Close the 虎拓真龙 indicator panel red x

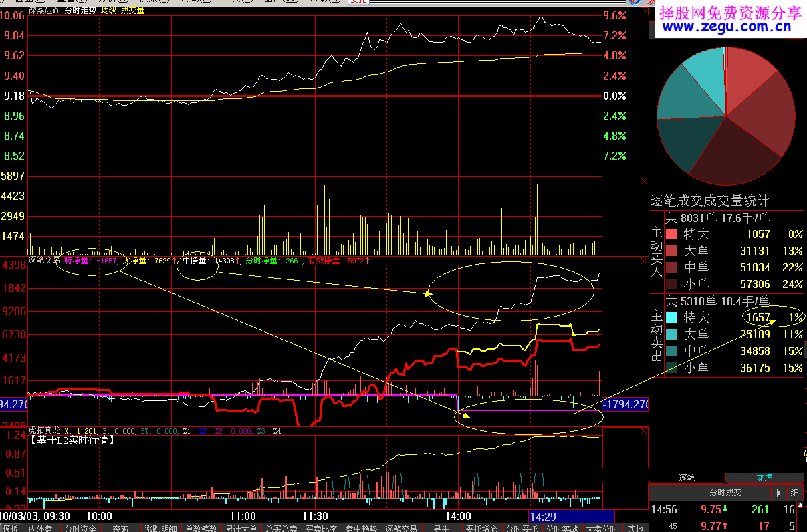coord(645,432)
